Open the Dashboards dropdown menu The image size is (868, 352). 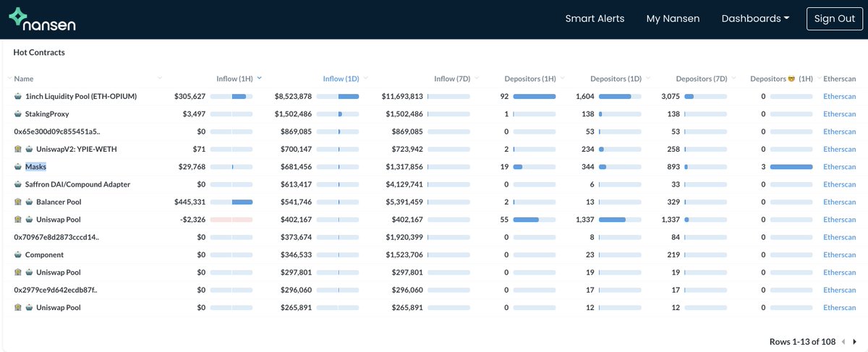coord(755,19)
